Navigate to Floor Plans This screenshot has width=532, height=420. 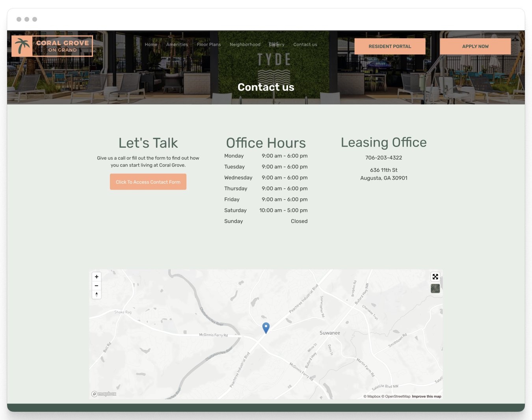coord(208,44)
